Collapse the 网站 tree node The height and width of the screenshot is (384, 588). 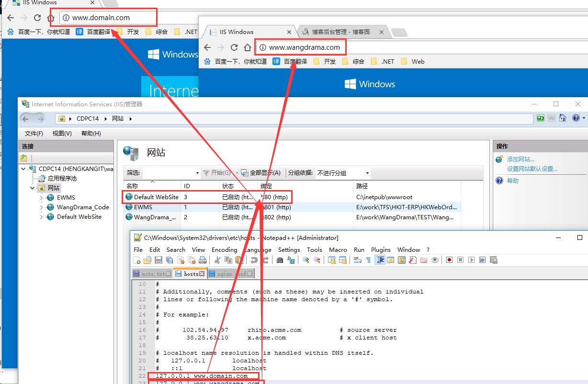point(33,188)
